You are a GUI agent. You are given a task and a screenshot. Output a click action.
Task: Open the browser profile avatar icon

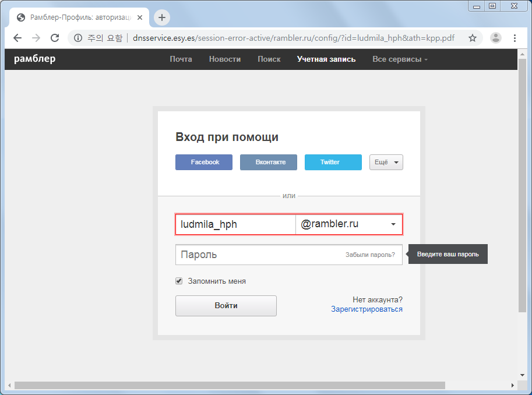[x=496, y=38]
